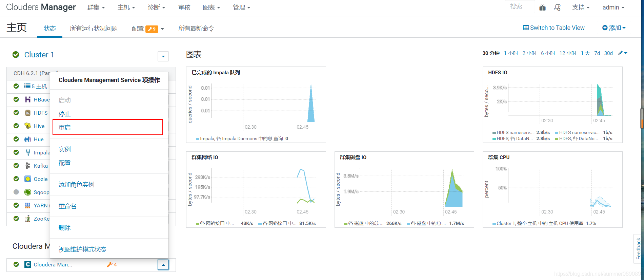Set chart time range to 30d
Viewport: 644px width, 280px height.
[x=608, y=53]
